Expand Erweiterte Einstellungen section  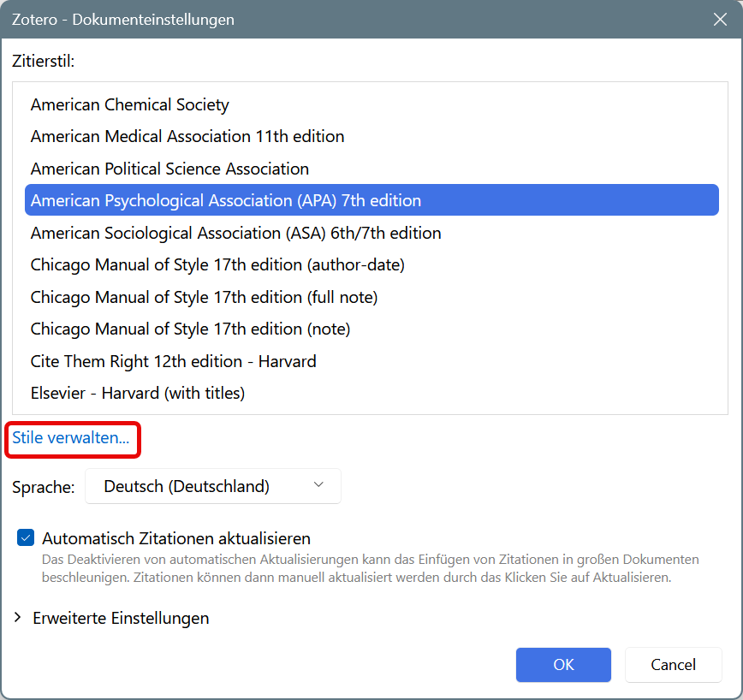tap(113, 618)
